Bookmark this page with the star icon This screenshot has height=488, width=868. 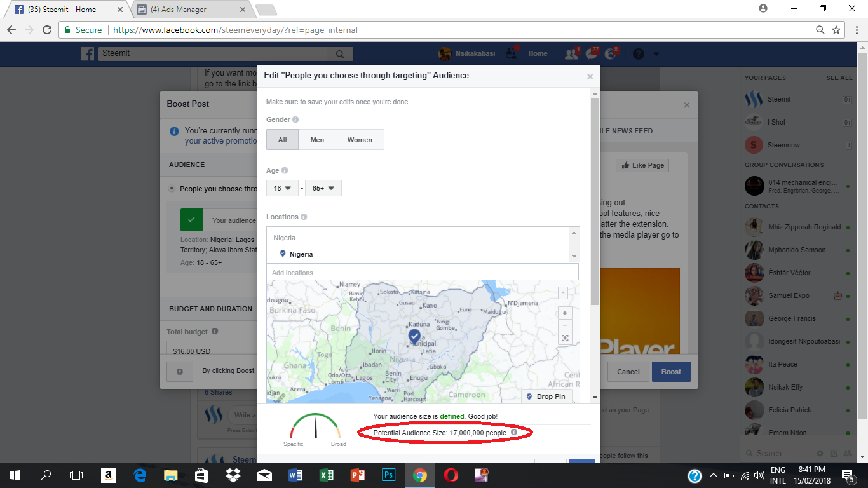(837, 30)
